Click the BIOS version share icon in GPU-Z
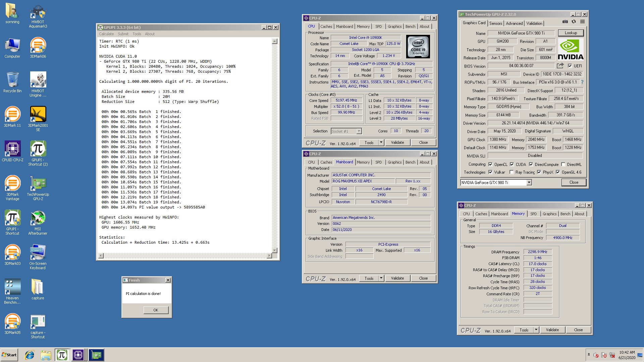Screen dimensions: 644x362 [x=560, y=66]
